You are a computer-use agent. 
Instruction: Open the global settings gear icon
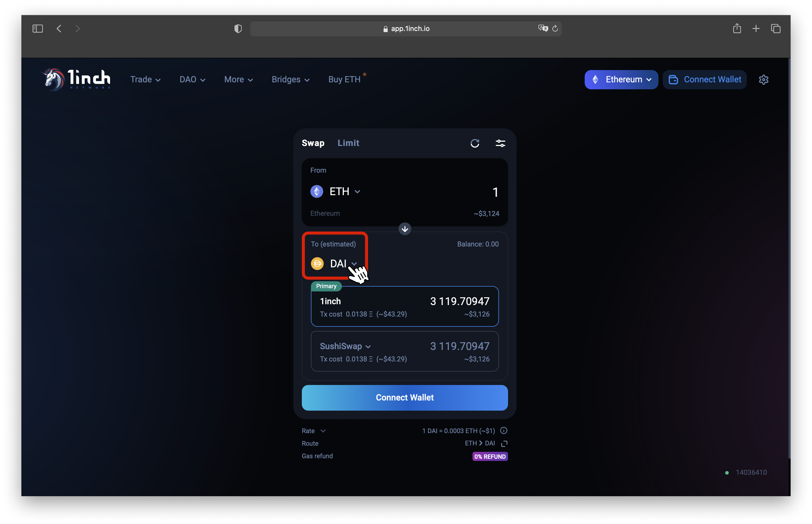coord(763,80)
